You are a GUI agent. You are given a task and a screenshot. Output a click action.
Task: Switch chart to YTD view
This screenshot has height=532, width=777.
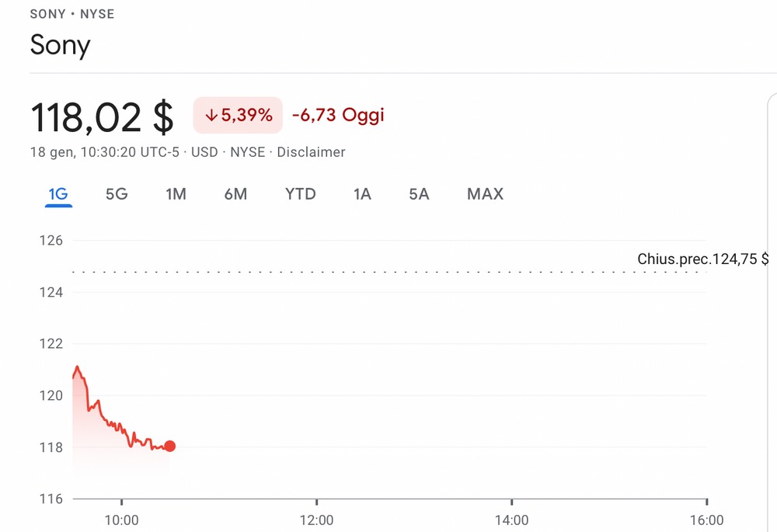coord(300,194)
